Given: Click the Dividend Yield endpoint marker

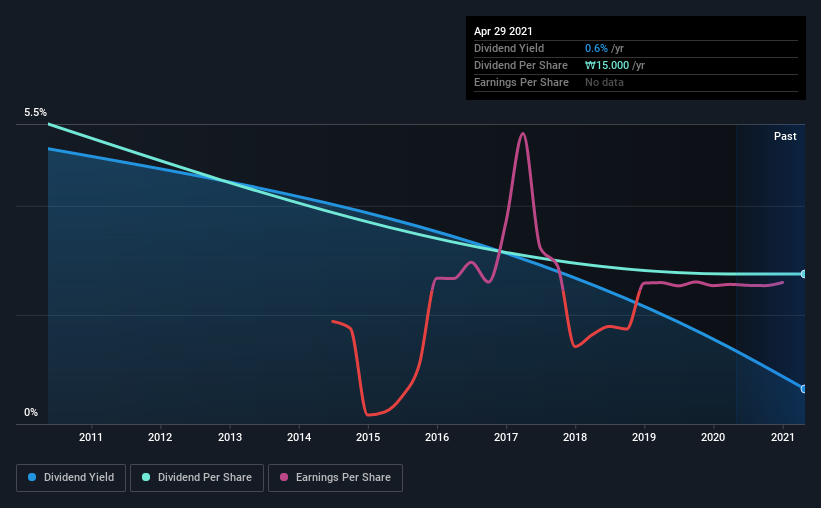Looking at the screenshot, I should [803, 389].
